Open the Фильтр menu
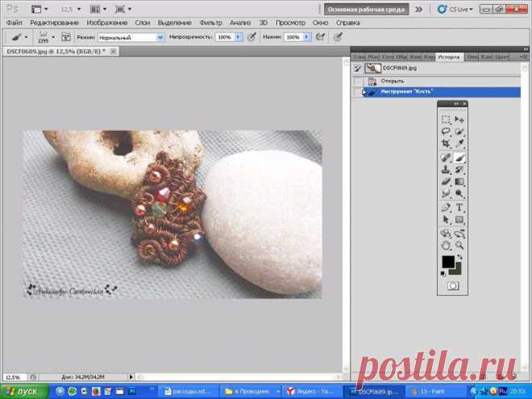The image size is (532, 399). (210, 23)
